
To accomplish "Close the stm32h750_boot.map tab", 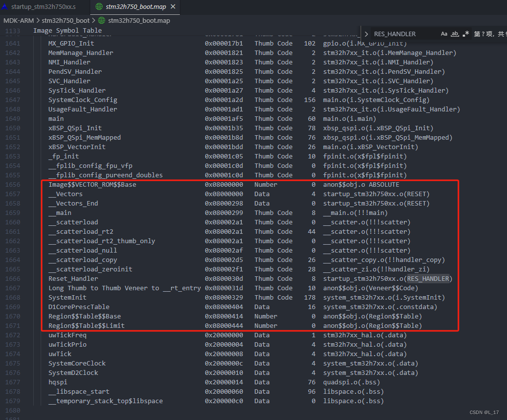I will coord(173,6).
